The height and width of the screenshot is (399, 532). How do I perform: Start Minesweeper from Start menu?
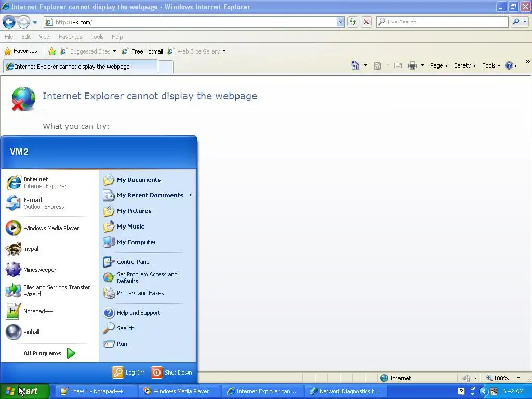(x=49, y=270)
